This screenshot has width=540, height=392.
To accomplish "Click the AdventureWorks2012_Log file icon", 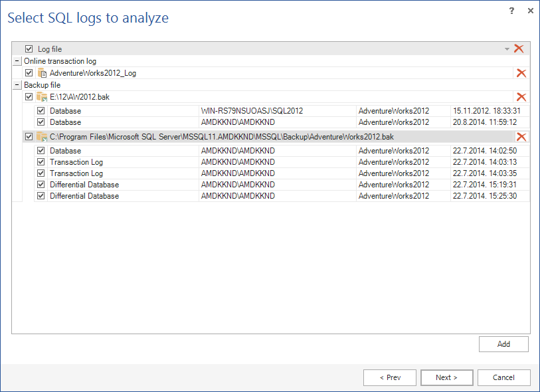I will pyautogui.click(x=42, y=73).
